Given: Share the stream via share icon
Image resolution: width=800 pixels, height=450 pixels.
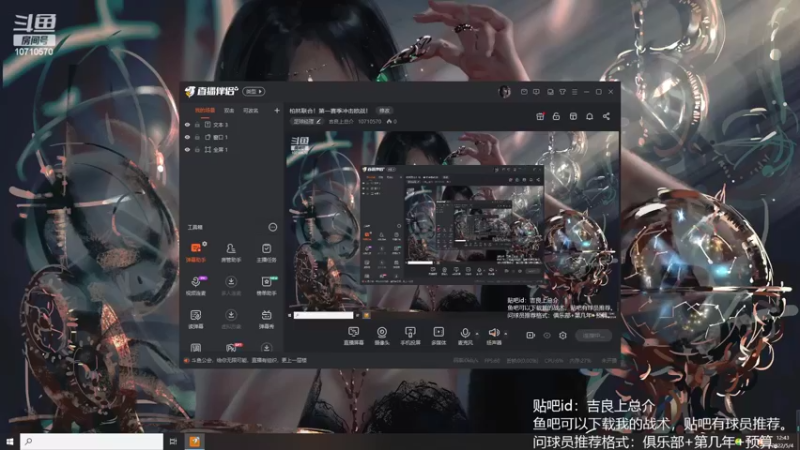Looking at the screenshot, I should pyautogui.click(x=606, y=116).
